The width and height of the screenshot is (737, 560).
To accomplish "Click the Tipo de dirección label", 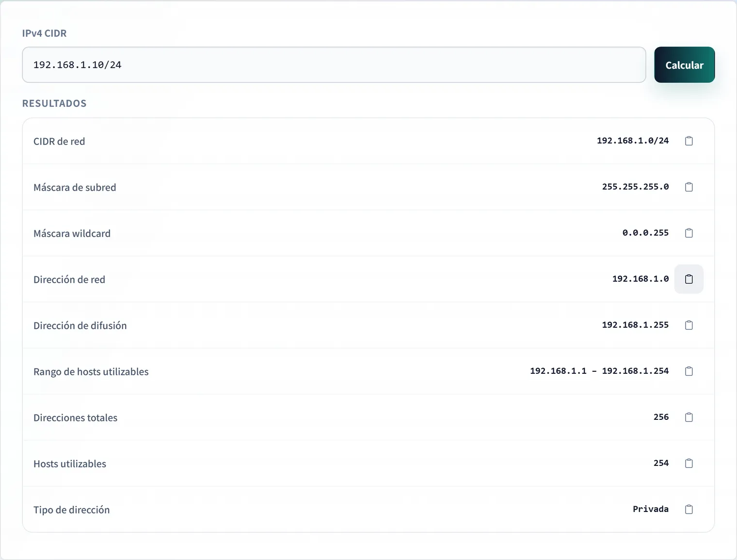I will point(72,510).
